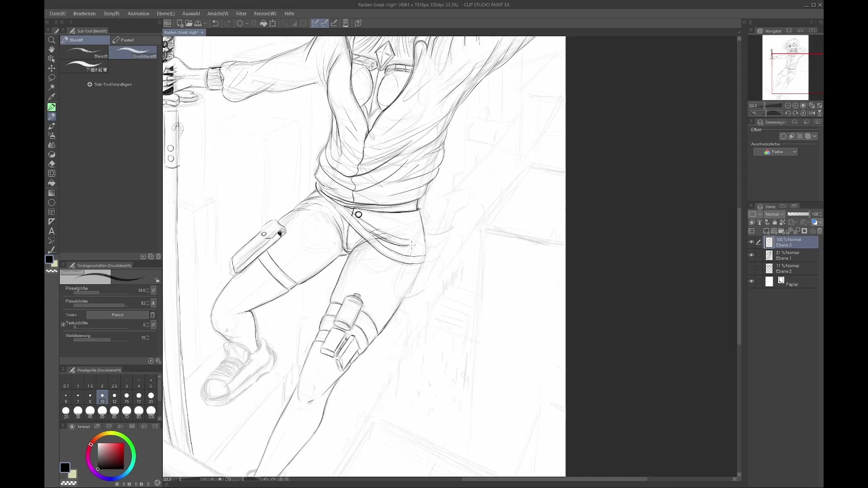This screenshot has height=488, width=868.
Task: Open the save icon dropdown arrow
Action: click(x=205, y=23)
